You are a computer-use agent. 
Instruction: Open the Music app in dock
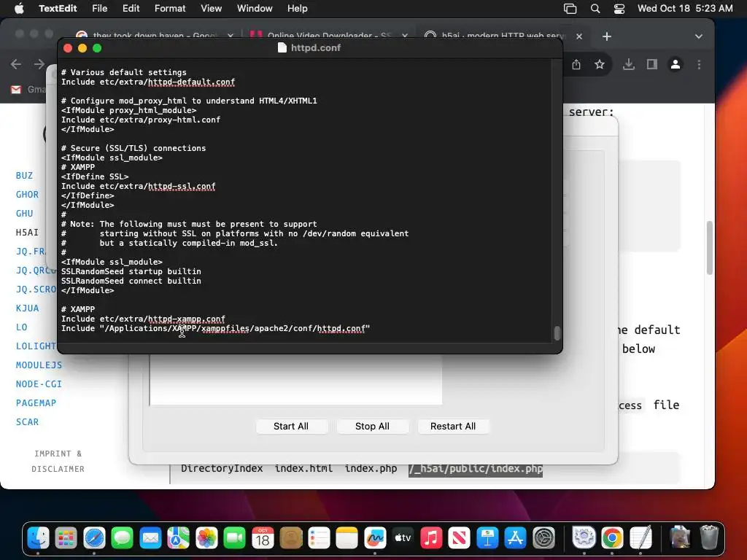431,539
